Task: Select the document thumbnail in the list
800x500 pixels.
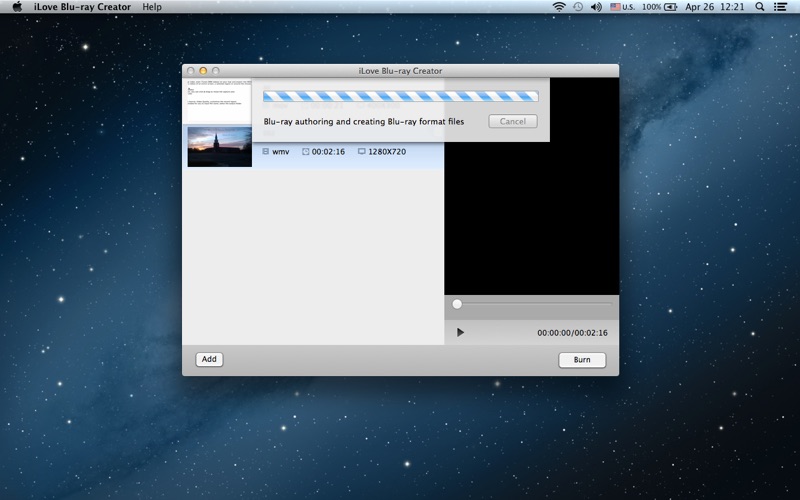Action: tap(219, 101)
